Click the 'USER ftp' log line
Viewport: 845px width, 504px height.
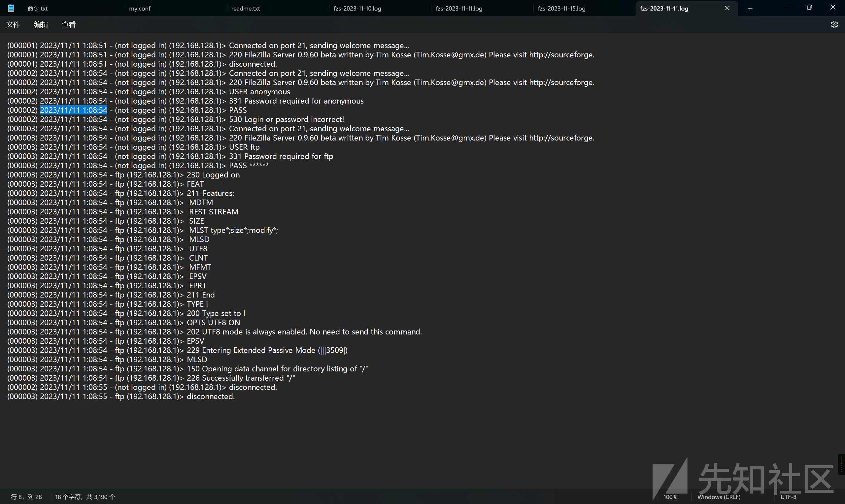click(134, 147)
